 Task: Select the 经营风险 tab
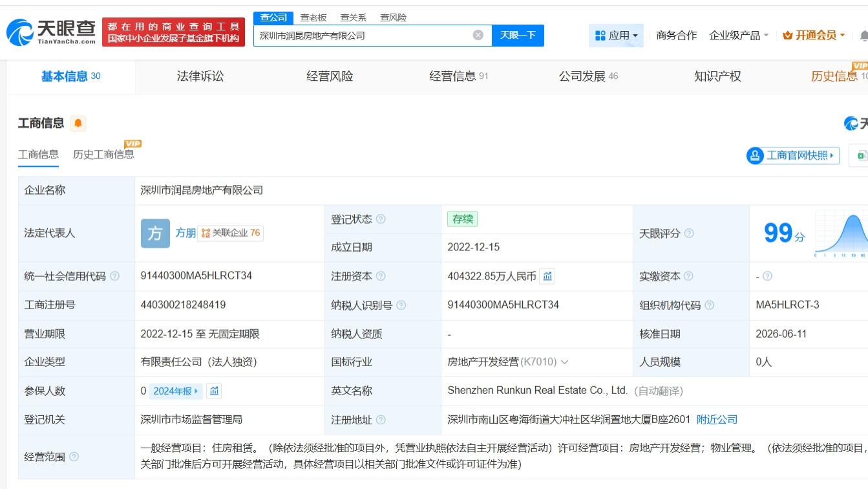point(330,76)
